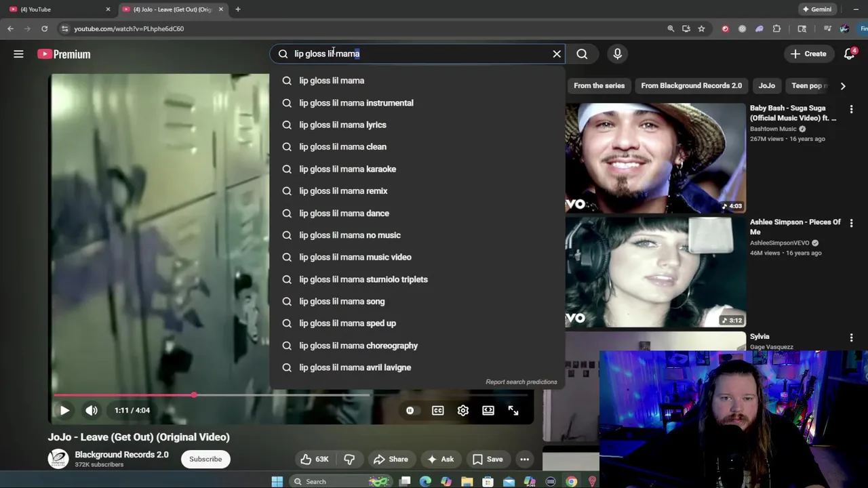Enter full screen mode
The height and width of the screenshot is (488, 868).
pos(513,410)
